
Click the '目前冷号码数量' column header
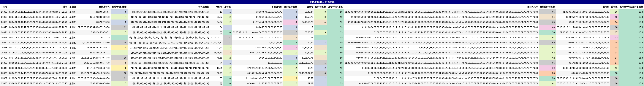[x=119, y=7]
